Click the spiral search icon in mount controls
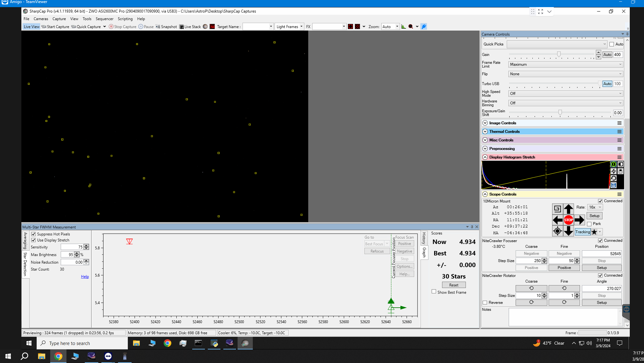Screen dimensions: 644x363 point(557,209)
